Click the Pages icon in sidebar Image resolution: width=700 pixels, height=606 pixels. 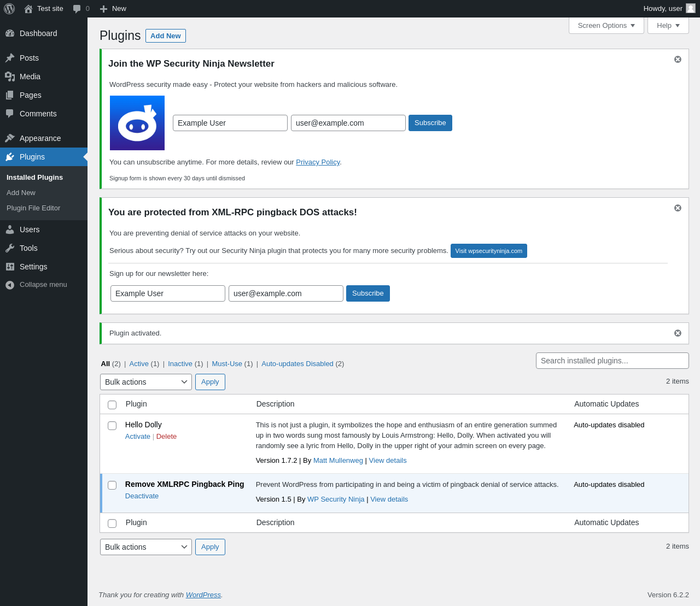(x=10, y=95)
